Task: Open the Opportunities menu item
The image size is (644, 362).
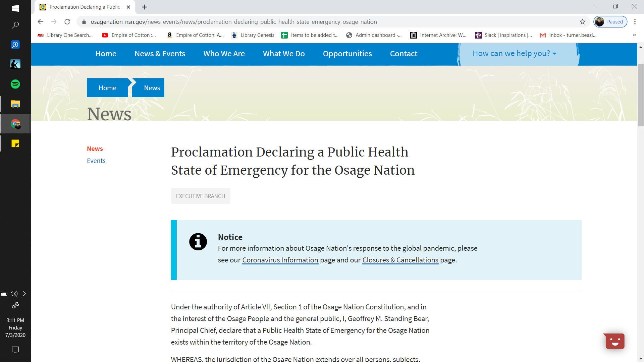Action: (x=347, y=54)
